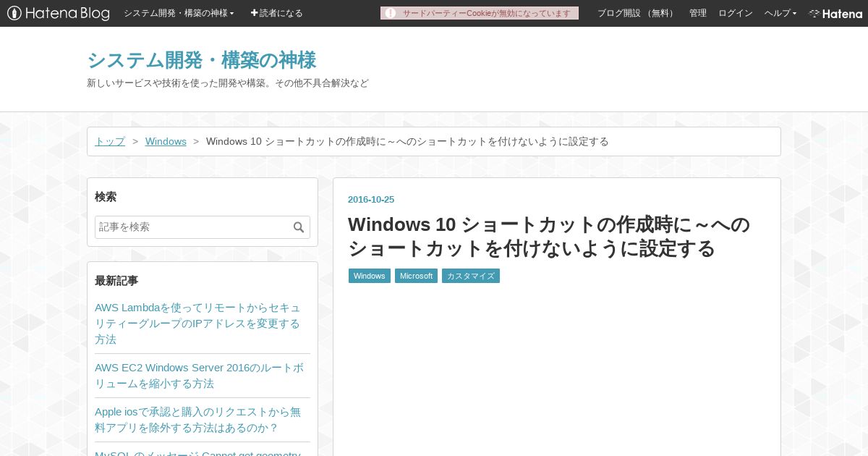
Task: Open the AWS Lambda article link
Action: pos(198,324)
